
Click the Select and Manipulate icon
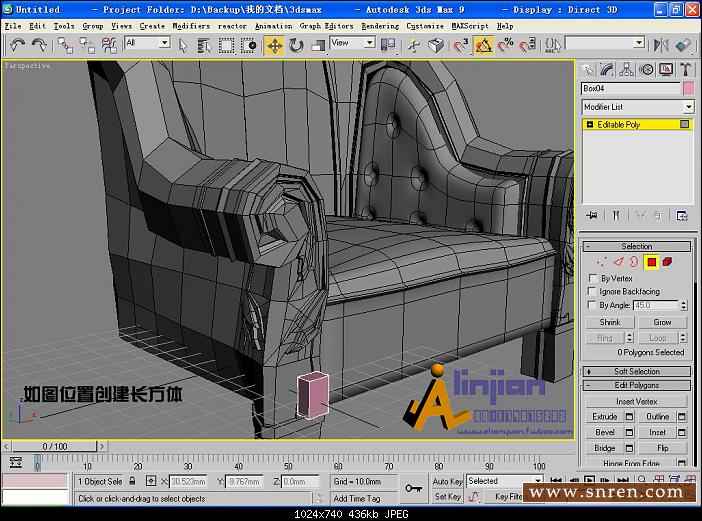point(414,45)
